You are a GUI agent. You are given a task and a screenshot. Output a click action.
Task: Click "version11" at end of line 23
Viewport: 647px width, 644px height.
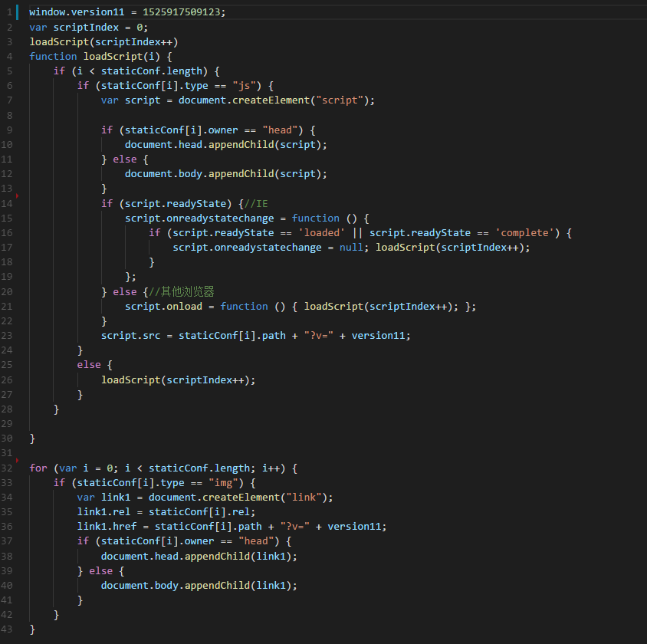(x=378, y=336)
